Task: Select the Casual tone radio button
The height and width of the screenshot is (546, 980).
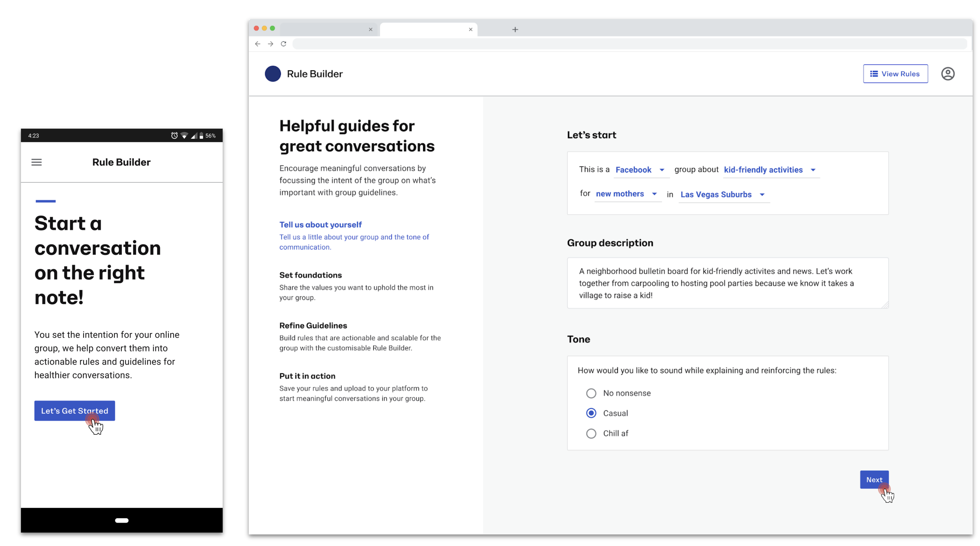Action: [x=591, y=413]
